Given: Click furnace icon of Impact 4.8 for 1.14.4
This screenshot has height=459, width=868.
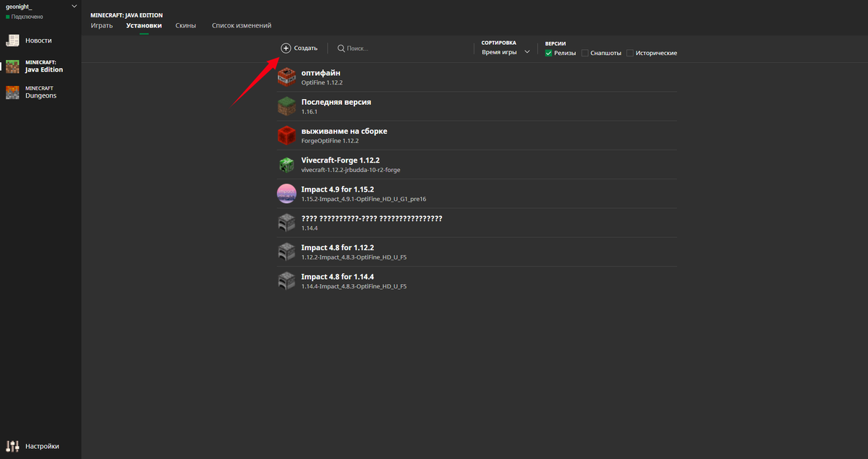Looking at the screenshot, I should pos(287,280).
